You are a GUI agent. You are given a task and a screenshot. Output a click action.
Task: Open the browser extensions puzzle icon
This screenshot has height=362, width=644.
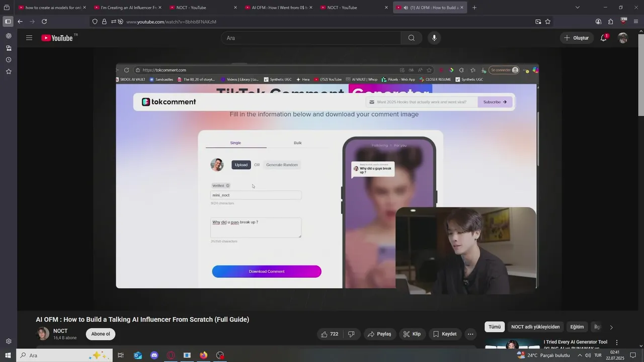[610, 22]
